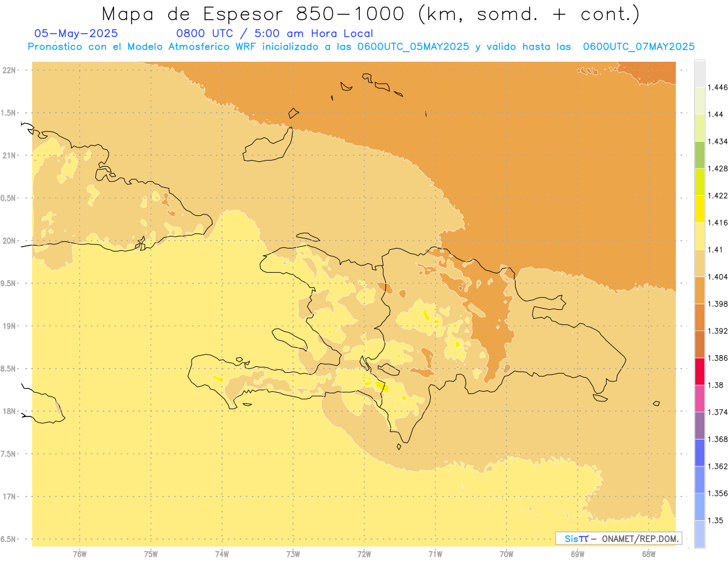This screenshot has width=728, height=562.
Task: Click the '22N' latitude label
Action: tap(9, 70)
